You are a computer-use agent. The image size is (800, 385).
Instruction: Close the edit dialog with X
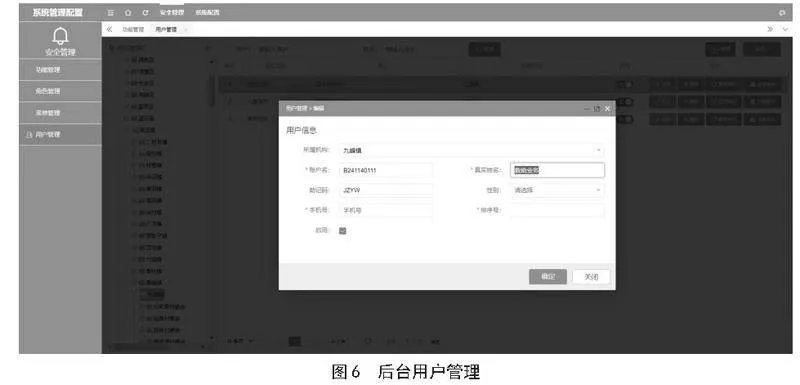[607, 109]
